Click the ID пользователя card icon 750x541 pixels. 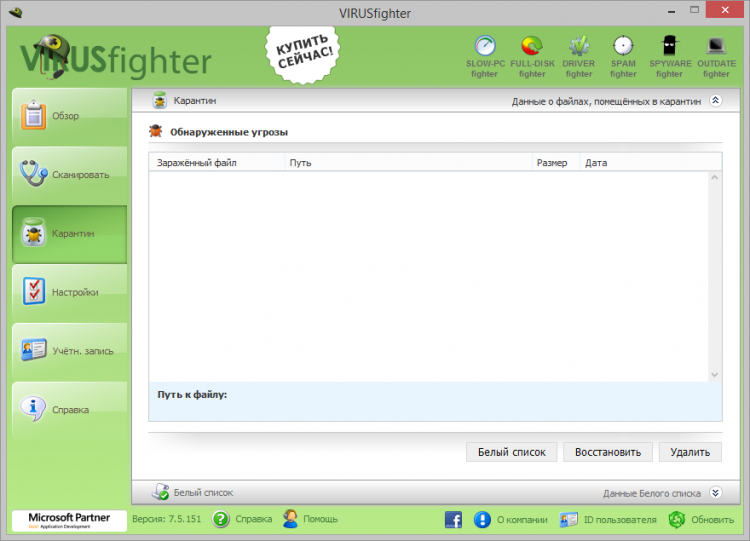(x=569, y=519)
